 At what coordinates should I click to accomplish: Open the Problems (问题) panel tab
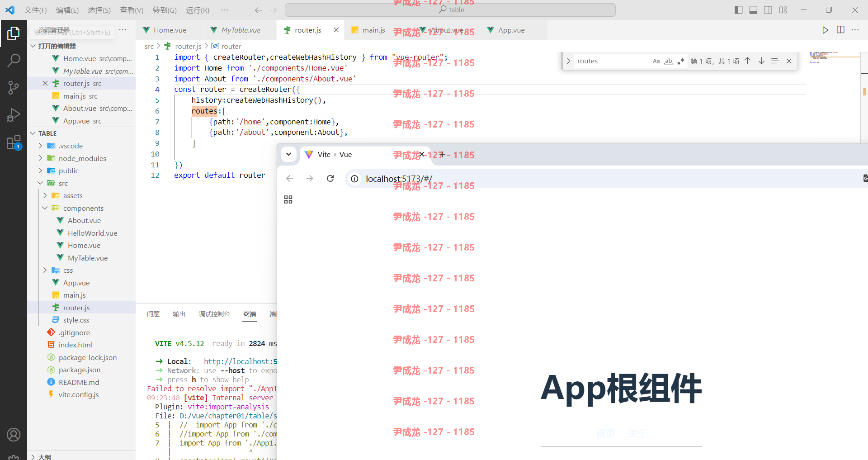click(x=153, y=314)
